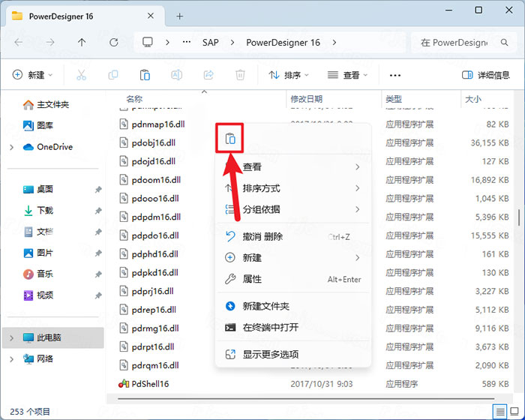
Task: Open Home (主文件夹) in sidebar
Action: pos(46,105)
